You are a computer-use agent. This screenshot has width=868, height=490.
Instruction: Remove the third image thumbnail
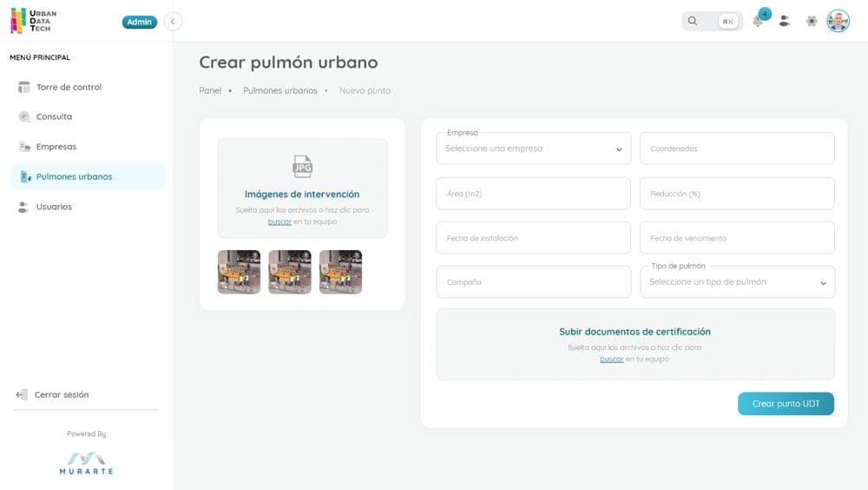point(357,255)
